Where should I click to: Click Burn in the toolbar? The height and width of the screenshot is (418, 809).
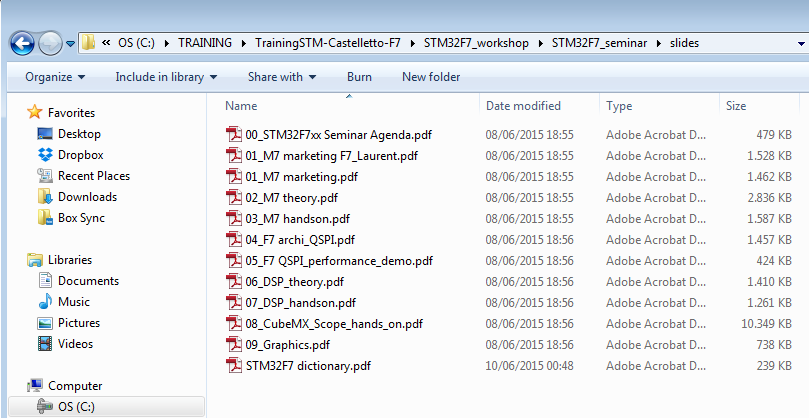coord(359,77)
